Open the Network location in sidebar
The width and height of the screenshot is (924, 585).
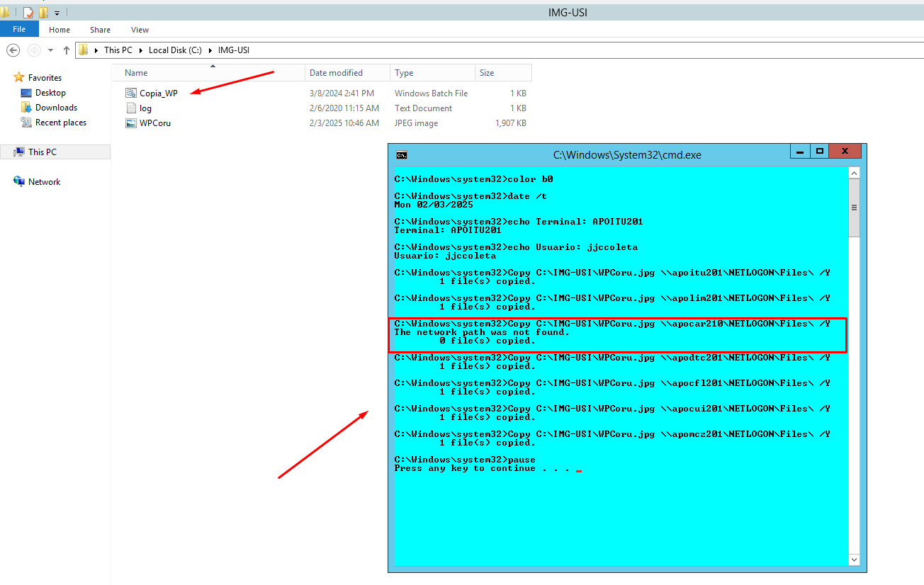[44, 182]
